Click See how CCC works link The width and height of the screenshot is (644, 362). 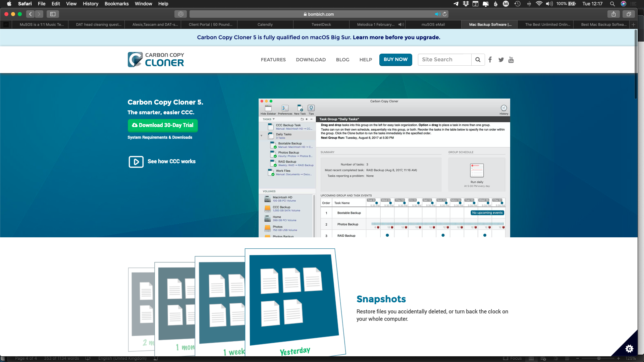(171, 162)
